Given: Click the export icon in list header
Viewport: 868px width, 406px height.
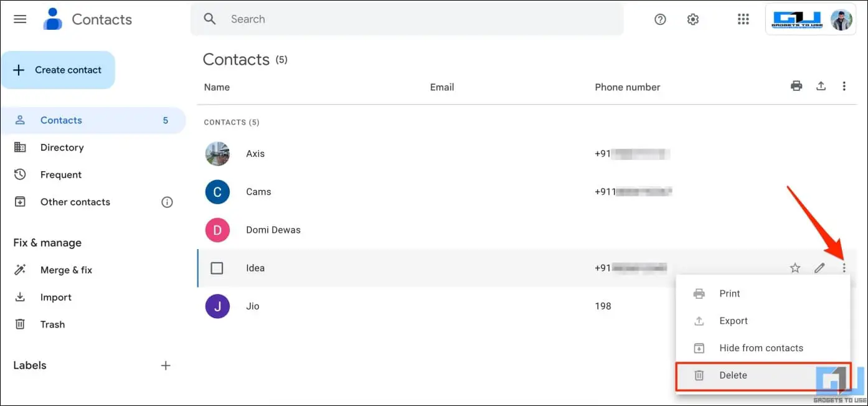Looking at the screenshot, I should [x=821, y=87].
